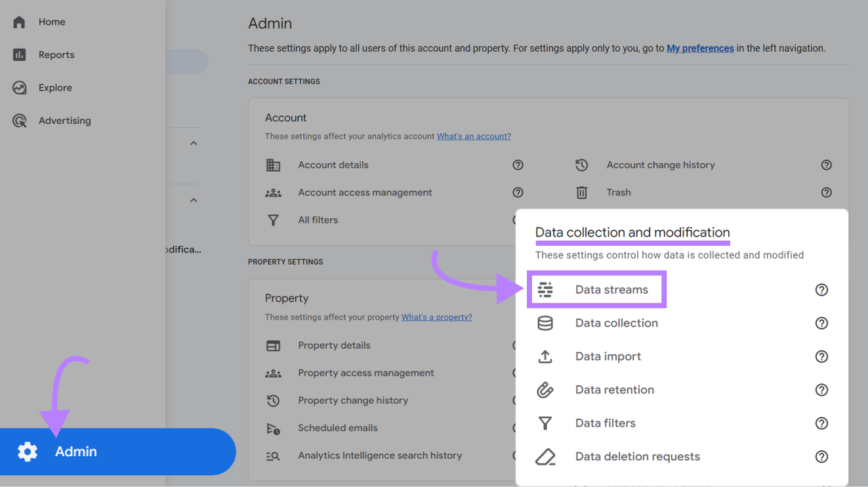Click the help icon next to Data retention
The height and width of the screenshot is (487, 868).
[x=821, y=389]
